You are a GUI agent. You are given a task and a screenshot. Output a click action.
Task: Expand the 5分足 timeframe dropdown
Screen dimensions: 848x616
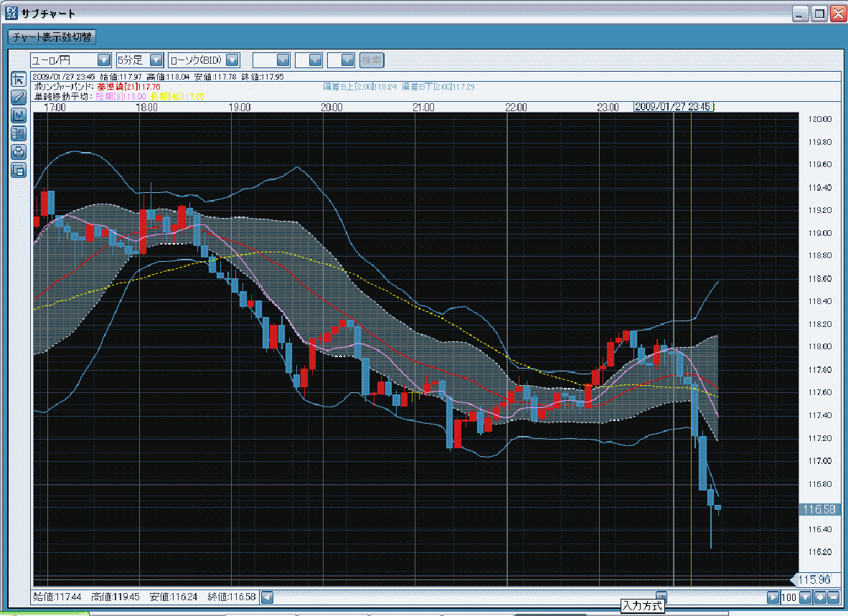[156, 60]
